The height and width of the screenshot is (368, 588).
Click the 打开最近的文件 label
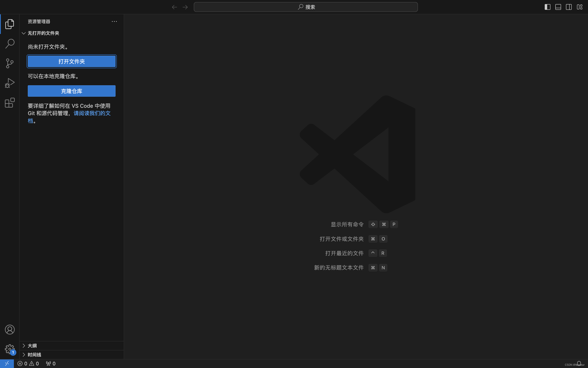[345, 253]
